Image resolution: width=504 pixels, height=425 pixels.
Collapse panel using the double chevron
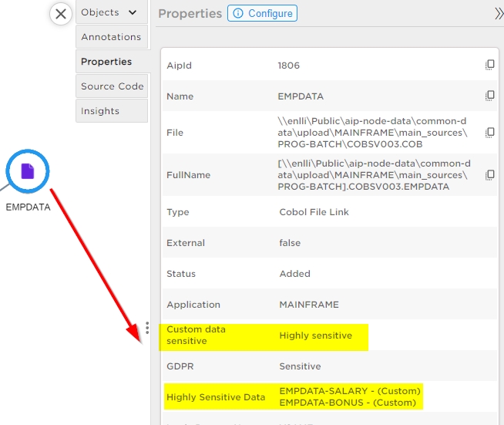pos(498,13)
